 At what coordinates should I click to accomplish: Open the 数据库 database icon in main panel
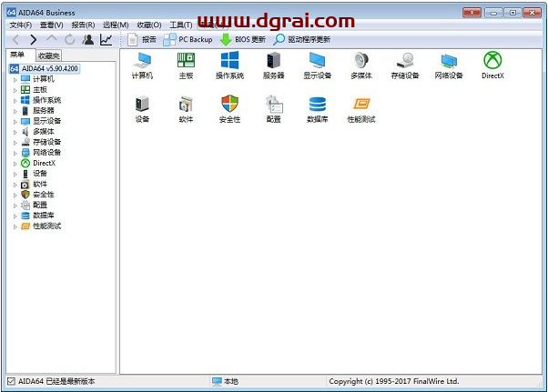(318, 109)
